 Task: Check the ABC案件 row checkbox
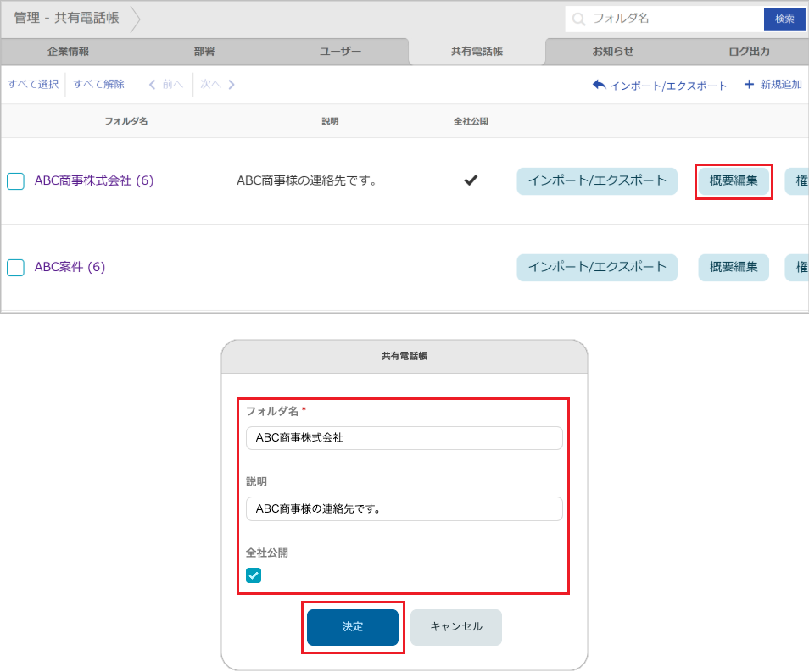pos(15,266)
